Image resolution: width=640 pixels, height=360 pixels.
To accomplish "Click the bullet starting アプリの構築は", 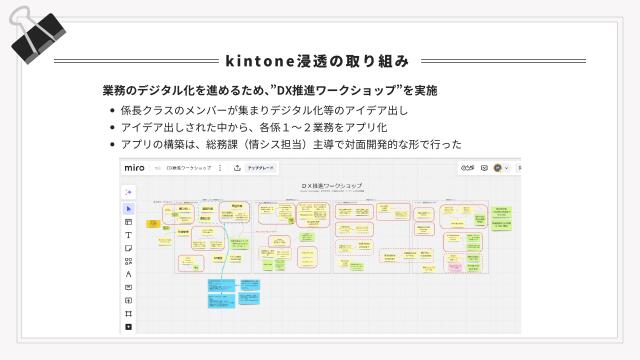I will pos(291,144).
